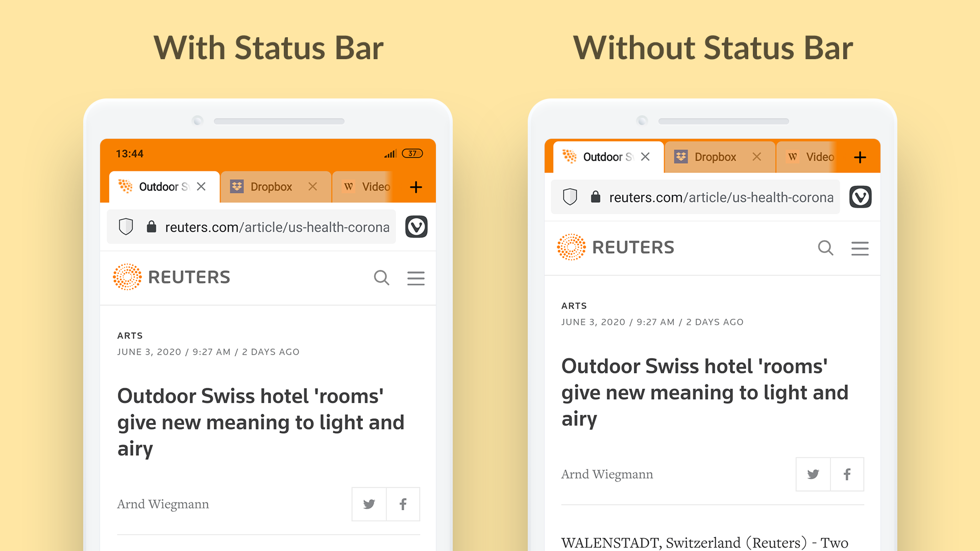This screenshot has height=551, width=980.
Task: Click Arnd Wiegmann author in right phone
Action: 607,474
